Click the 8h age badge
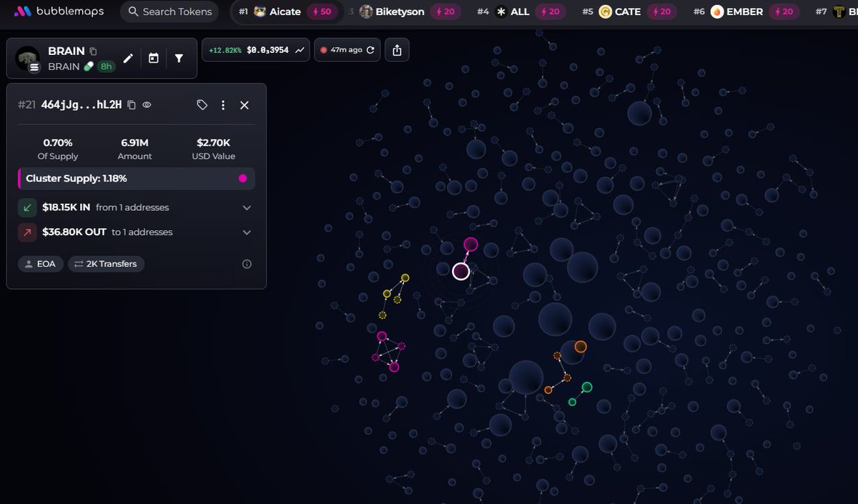This screenshot has height=504, width=858. tap(107, 66)
